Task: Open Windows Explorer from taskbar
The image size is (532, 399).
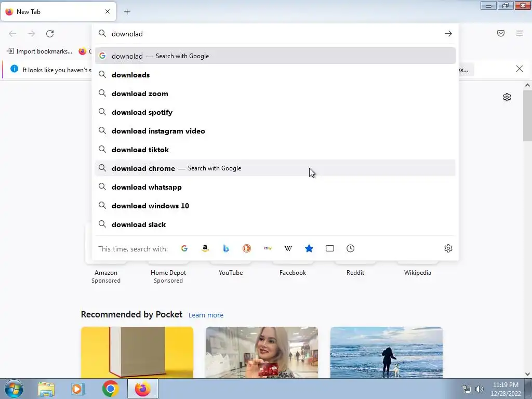Action: 46,389
